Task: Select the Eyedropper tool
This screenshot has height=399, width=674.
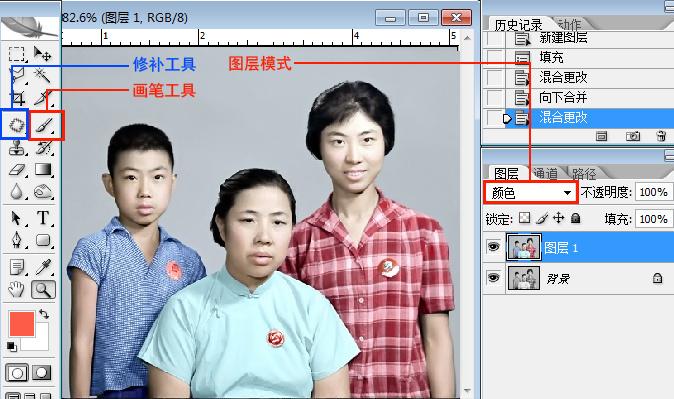Action: click(x=43, y=267)
